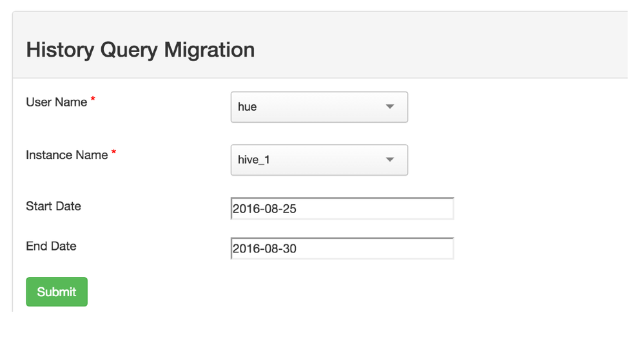
Task: Click the History Query Migration heading
Action: click(x=140, y=50)
